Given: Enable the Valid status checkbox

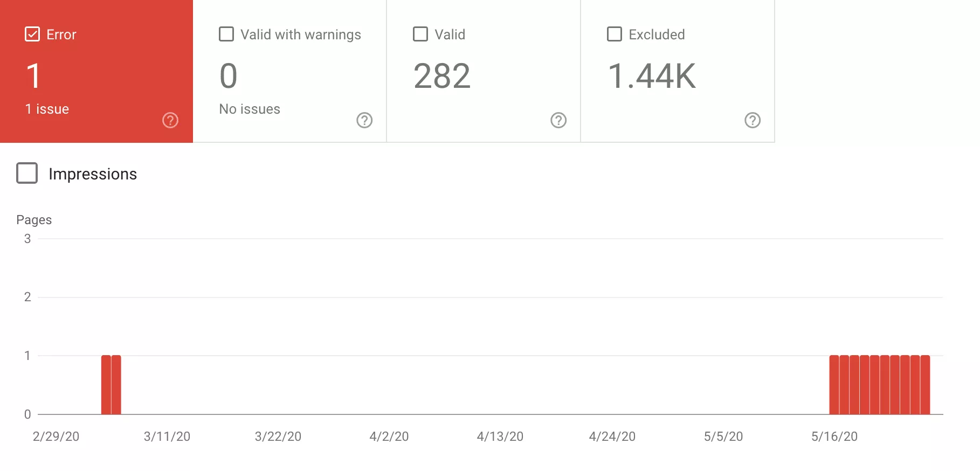Looking at the screenshot, I should point(420,34).
